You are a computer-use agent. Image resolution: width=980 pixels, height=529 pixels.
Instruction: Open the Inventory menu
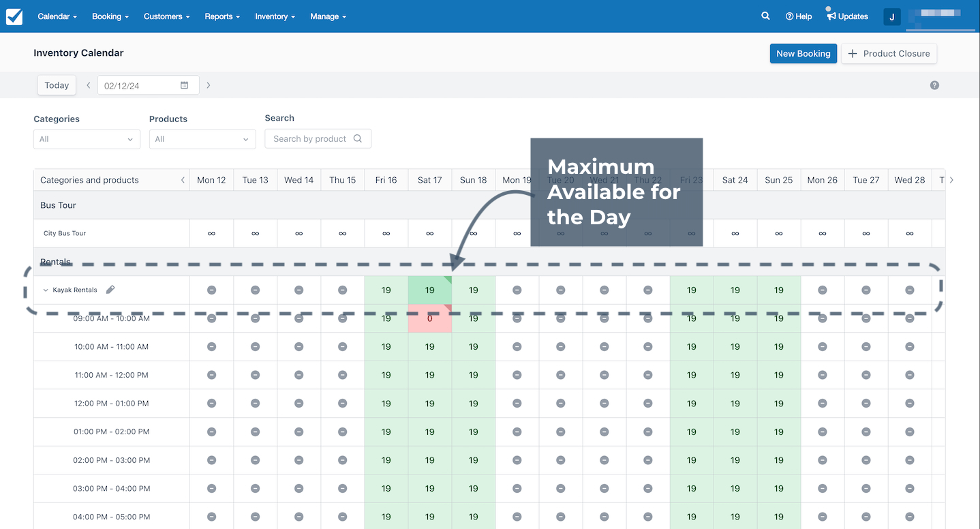275,16
